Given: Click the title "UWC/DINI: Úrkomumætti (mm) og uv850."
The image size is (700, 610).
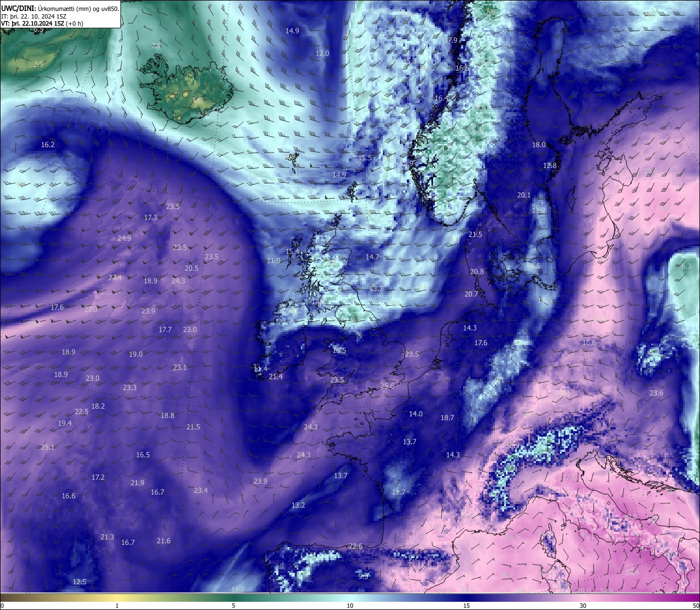Looking at the screenshot, I should point(60,9).
